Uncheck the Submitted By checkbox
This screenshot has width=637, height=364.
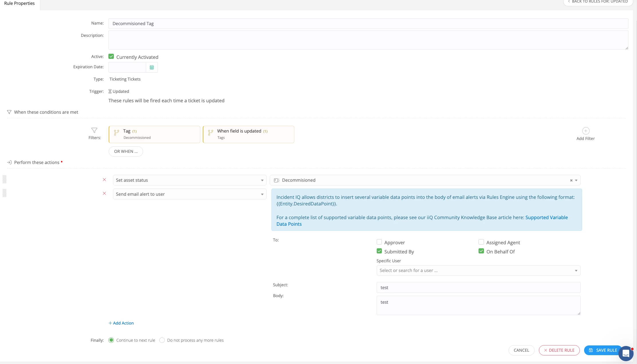tap(379, 251)
